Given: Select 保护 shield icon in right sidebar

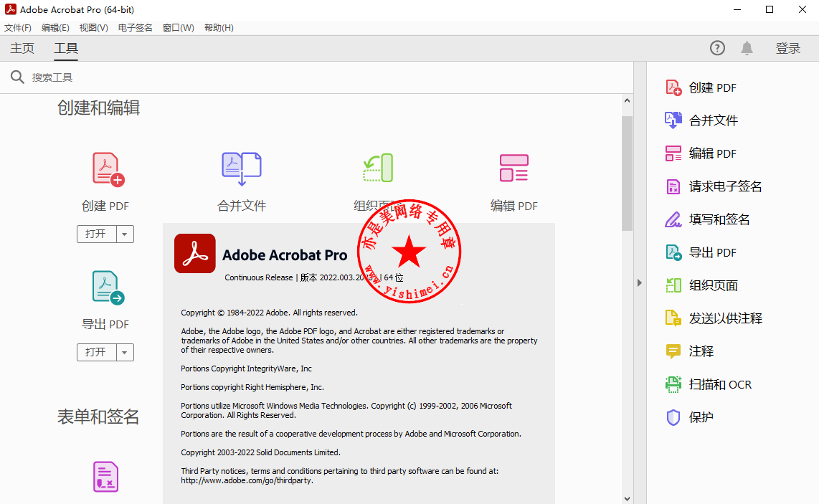Looking at the screenshot, I should coord(673,417).
